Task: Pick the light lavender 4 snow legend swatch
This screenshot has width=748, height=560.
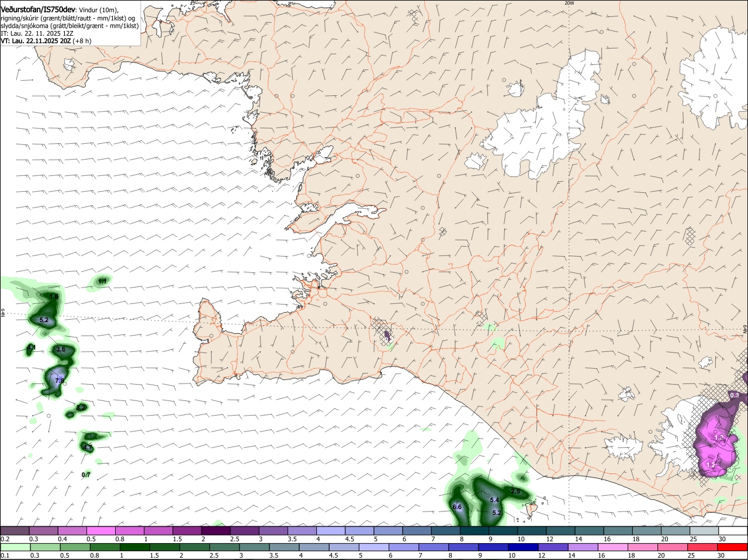Action: point(331,530)
